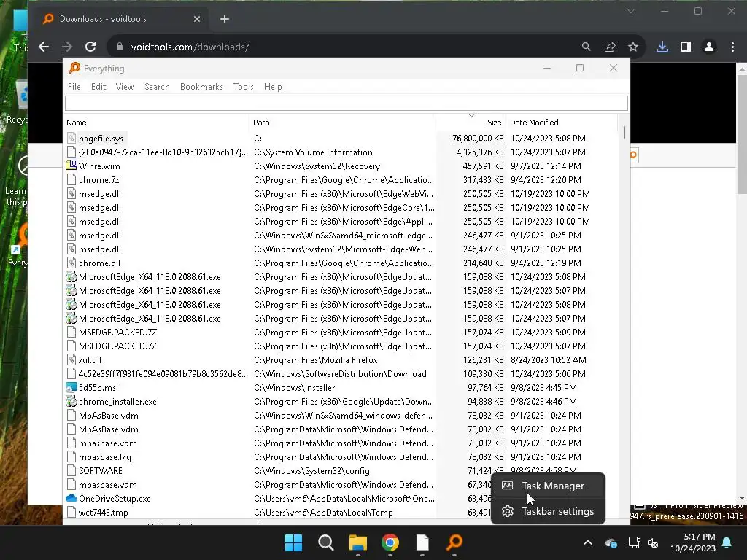
Task: Click the chrome.7z file icon
Action: (x=71, y=179)
